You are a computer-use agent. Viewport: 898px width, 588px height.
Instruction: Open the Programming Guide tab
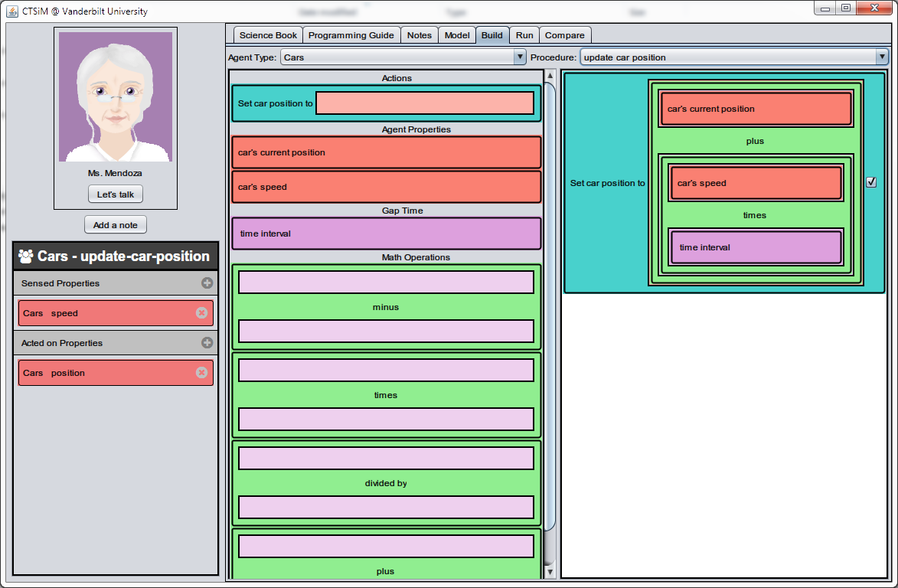(x=351, y=34)
